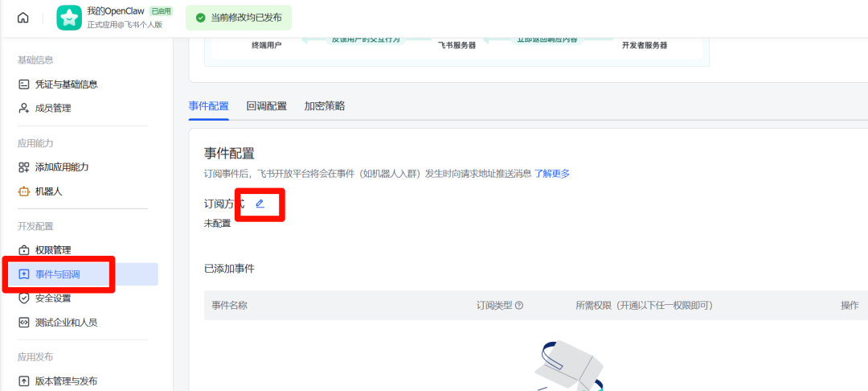Screen dimensions: 868x391
Task: Click the OpenClaw green star app logo
Action: pos(69,18)
